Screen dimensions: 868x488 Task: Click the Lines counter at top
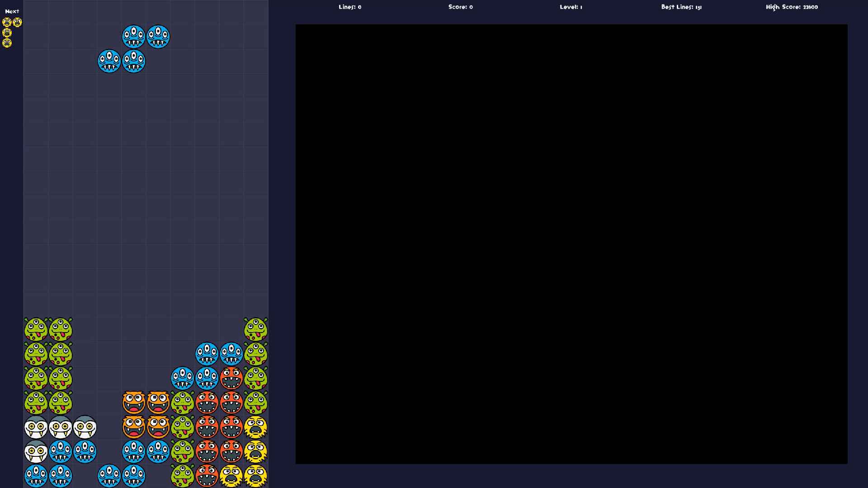350,7
